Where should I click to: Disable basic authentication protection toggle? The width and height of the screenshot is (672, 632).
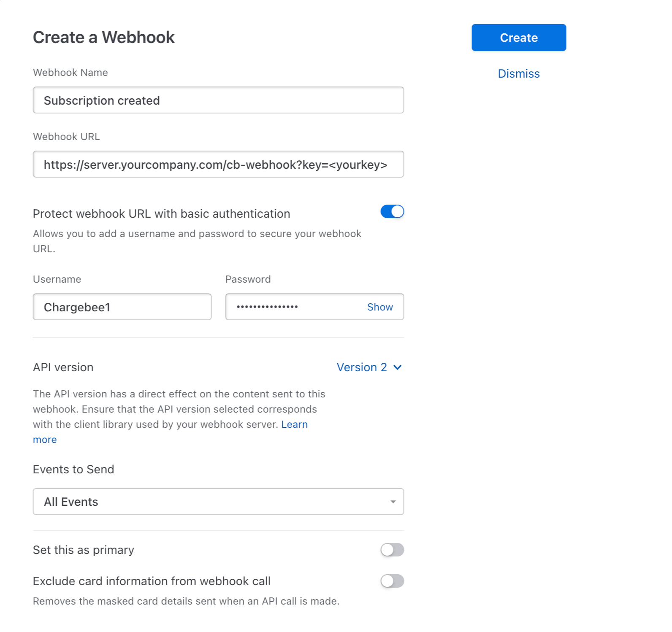coord(392,212)
